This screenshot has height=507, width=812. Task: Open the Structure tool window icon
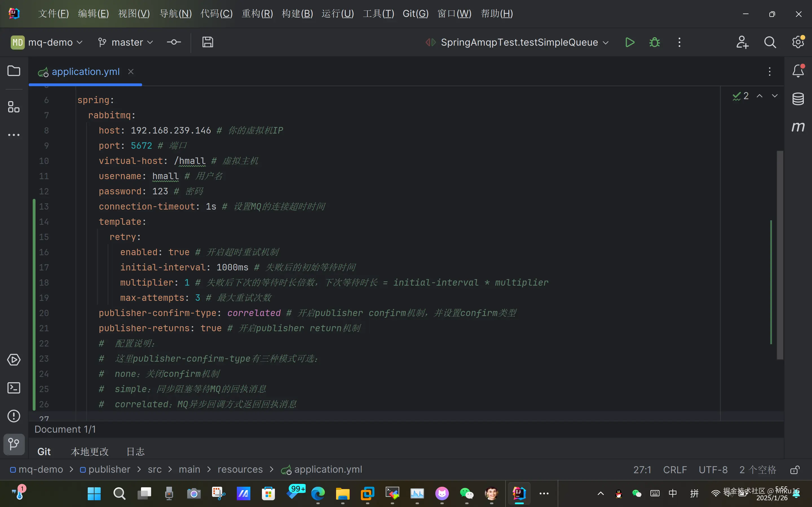pos(14,107)
